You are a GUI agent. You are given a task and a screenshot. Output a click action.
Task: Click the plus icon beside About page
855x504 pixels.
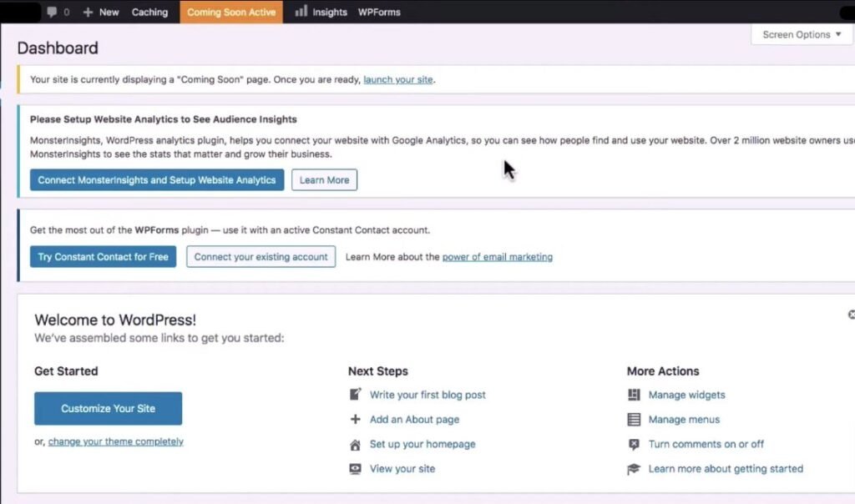[x=355, y=419]
